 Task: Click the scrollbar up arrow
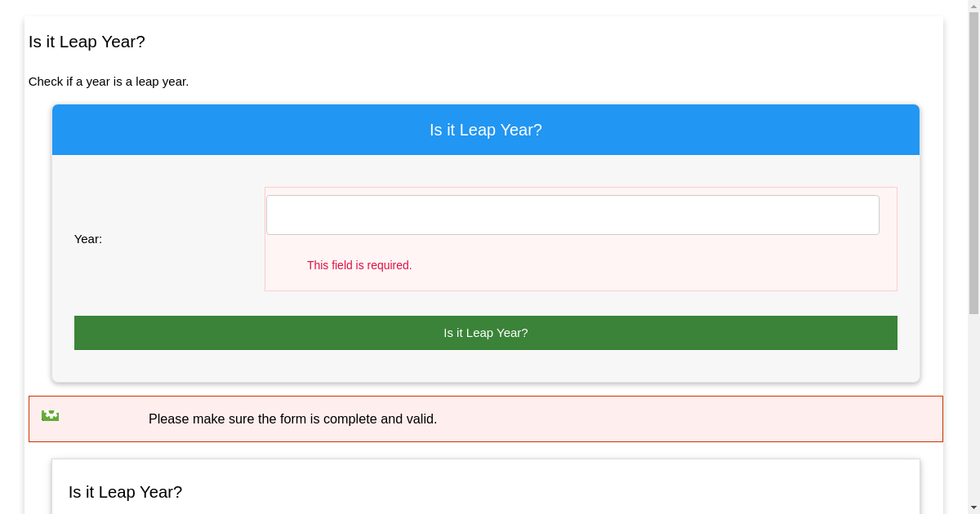pyautogui.click(x=972, y=7)
